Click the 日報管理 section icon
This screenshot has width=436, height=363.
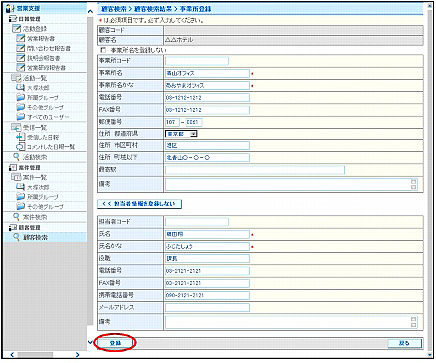click(13, 19)
